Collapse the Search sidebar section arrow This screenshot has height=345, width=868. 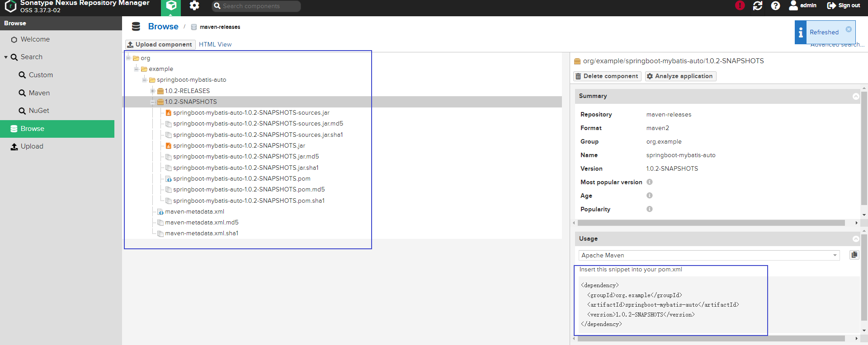pos(6,57)
